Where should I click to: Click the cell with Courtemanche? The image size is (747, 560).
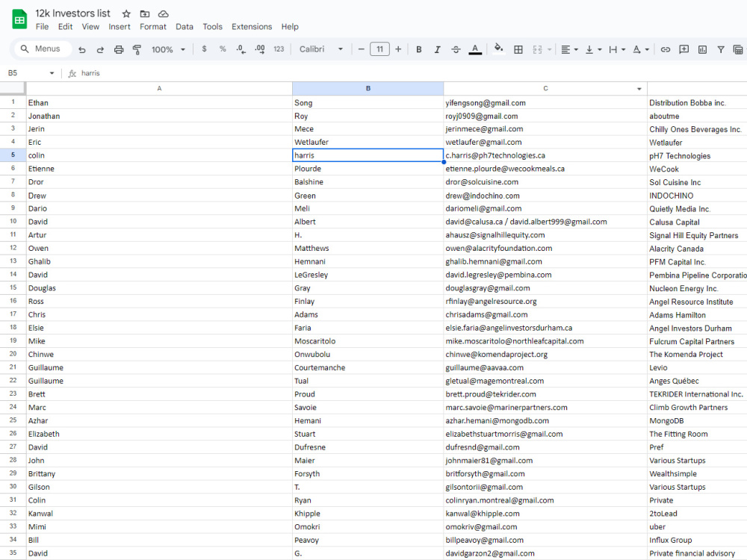(368, 367)
